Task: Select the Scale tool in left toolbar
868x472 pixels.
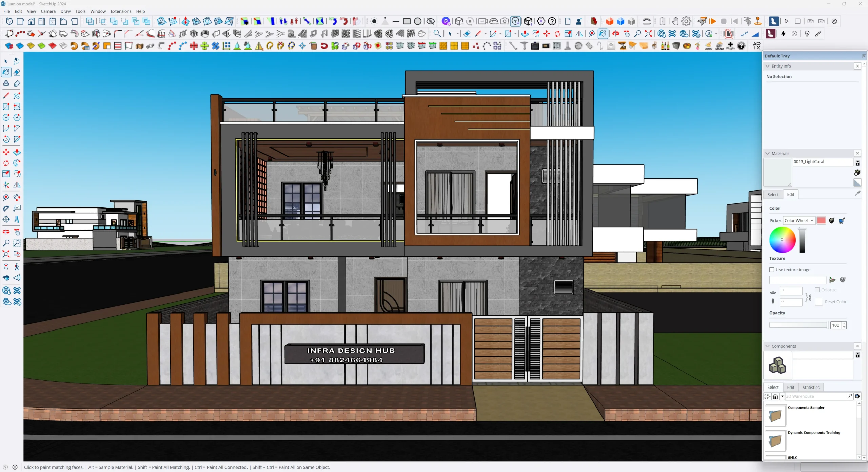Action: [6, 174]
